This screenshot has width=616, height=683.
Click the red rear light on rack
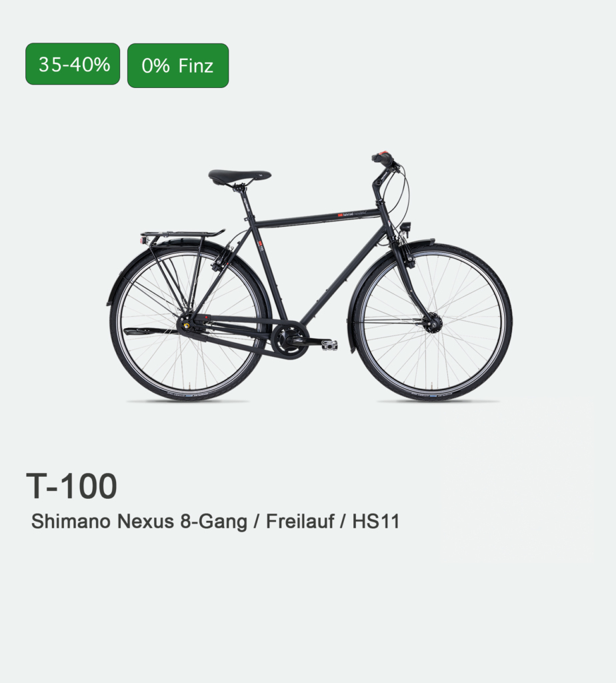click(143, 241)
